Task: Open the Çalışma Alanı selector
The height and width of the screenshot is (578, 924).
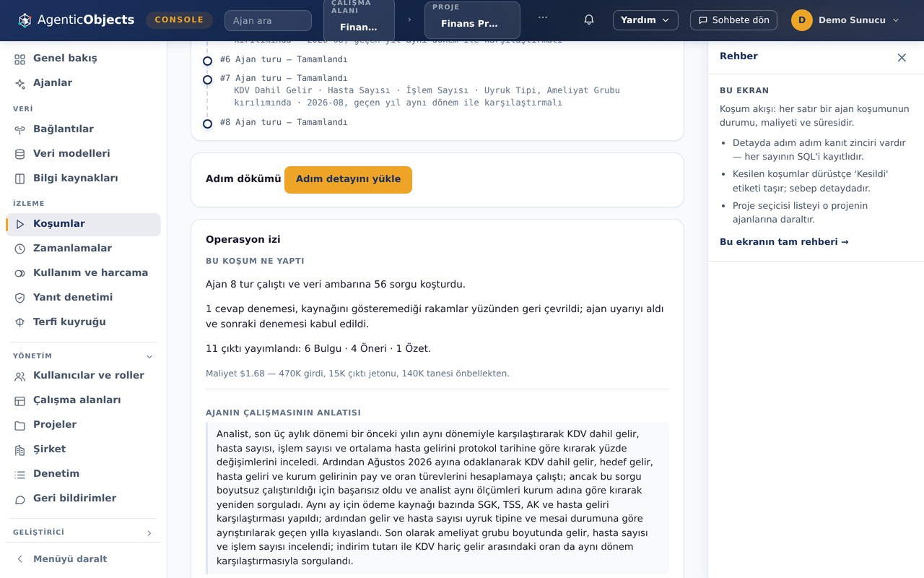Action: (359, 20)
